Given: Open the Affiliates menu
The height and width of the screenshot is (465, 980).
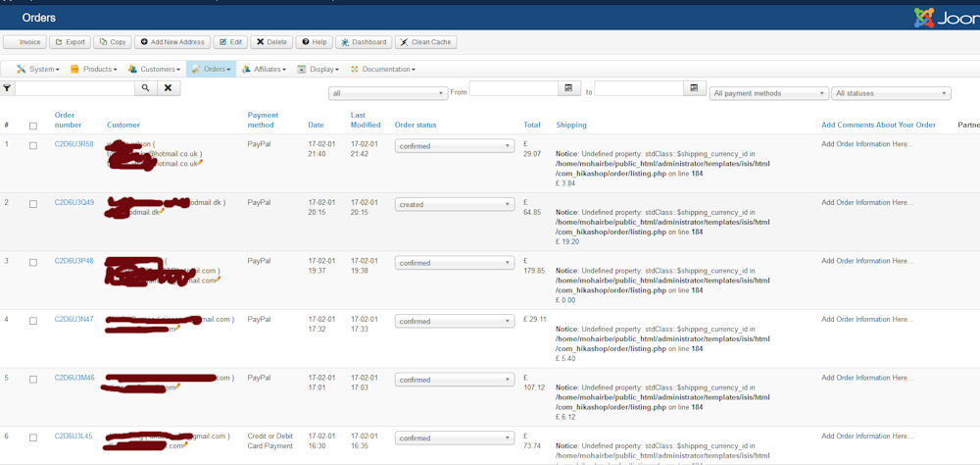Looking at the screenshot, I should (x=265, y=70).
